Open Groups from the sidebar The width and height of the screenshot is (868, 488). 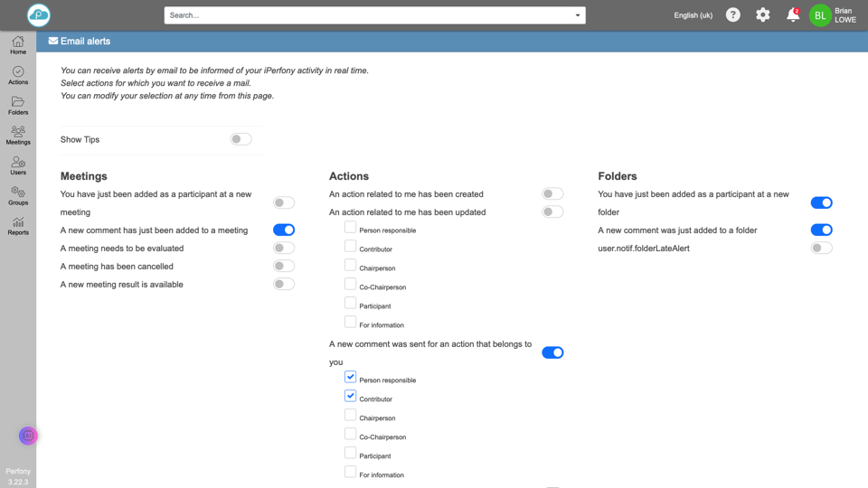[18, 195]
